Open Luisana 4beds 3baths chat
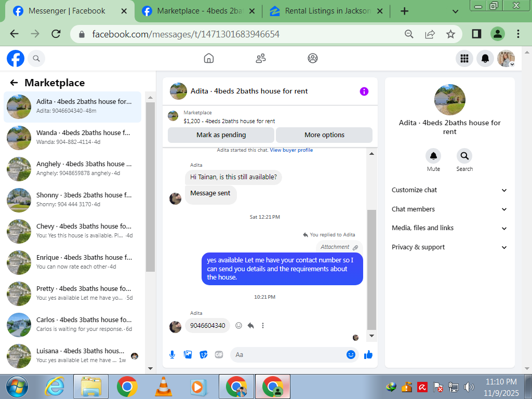Screen dimensions: 532x399 [73, 356]
